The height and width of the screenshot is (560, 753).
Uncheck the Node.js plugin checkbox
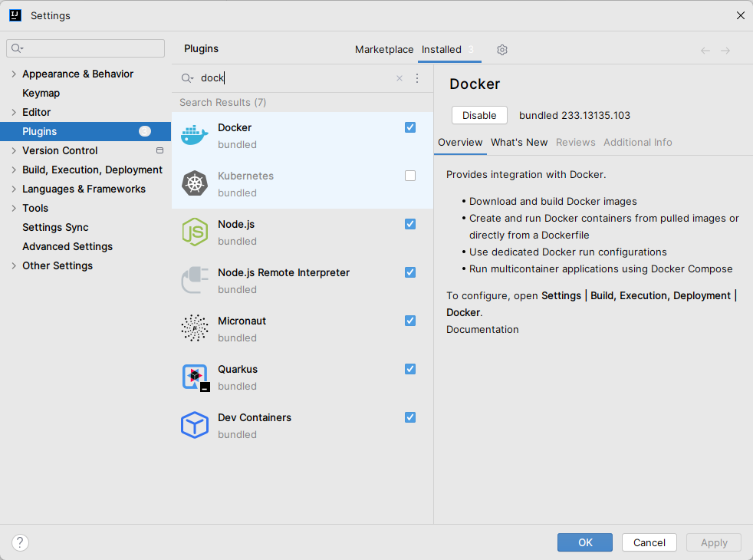click(x=410, y=224)
